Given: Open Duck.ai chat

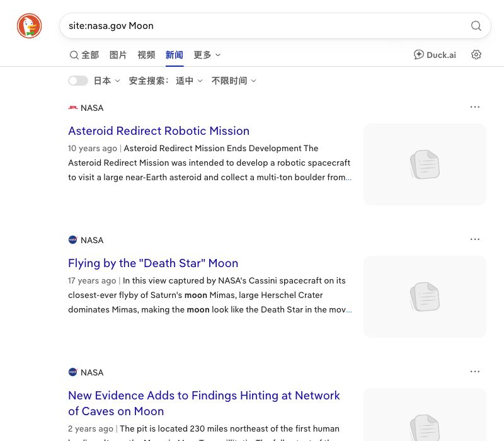Looking at the screenshot, I should (x=435, y=55).
